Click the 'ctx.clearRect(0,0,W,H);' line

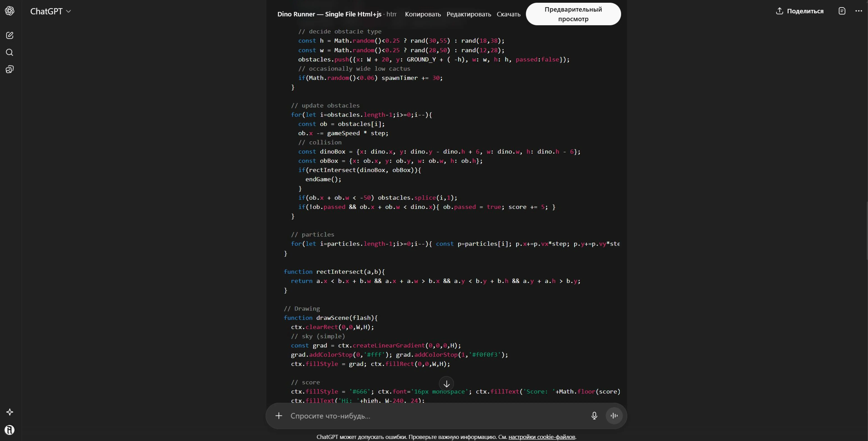pyautogui.click(x=332, y=327)
